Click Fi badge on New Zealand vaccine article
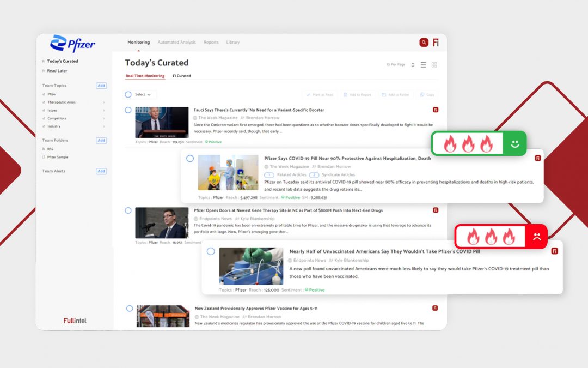588x368 pixels. (435, 308)
